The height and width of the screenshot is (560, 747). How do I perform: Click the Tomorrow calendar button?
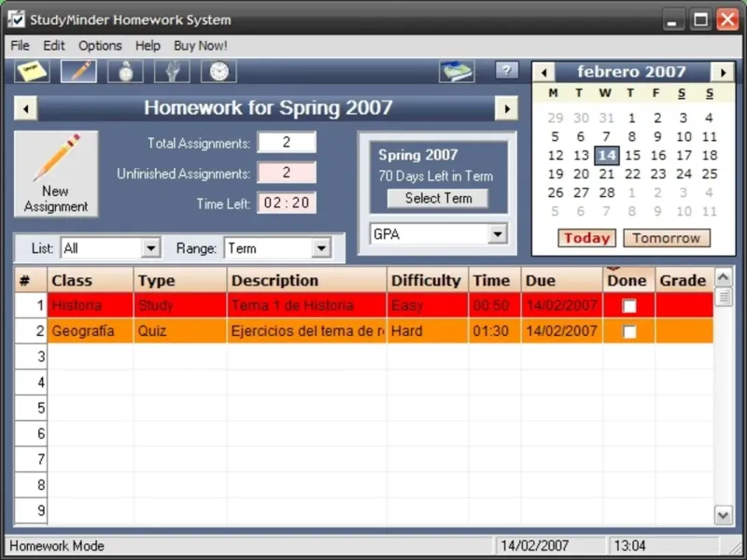click(x=667, y=238)
